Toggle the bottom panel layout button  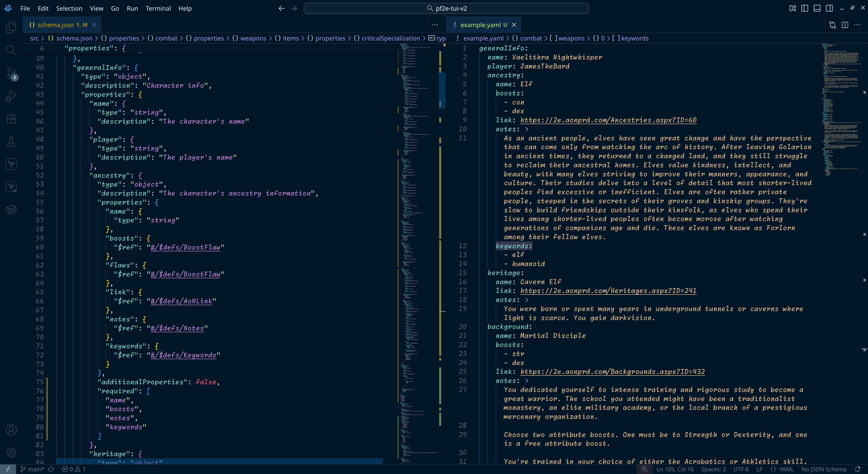coord(817,8)
